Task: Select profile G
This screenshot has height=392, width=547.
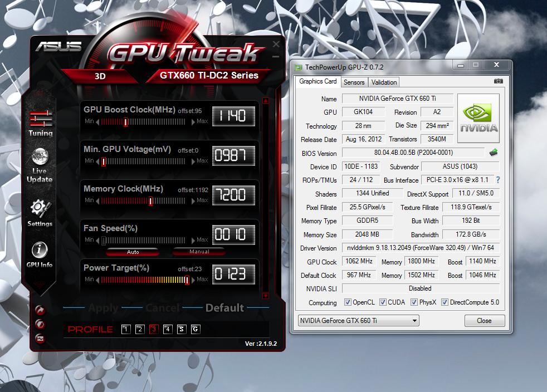Action: tap(196, 329)
